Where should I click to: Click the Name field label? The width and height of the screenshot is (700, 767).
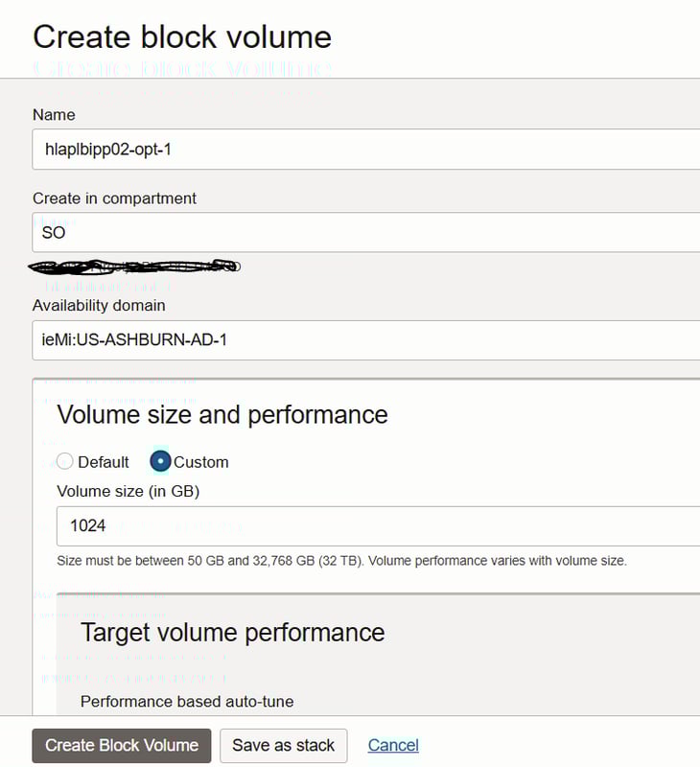click(x=54, y=115)
